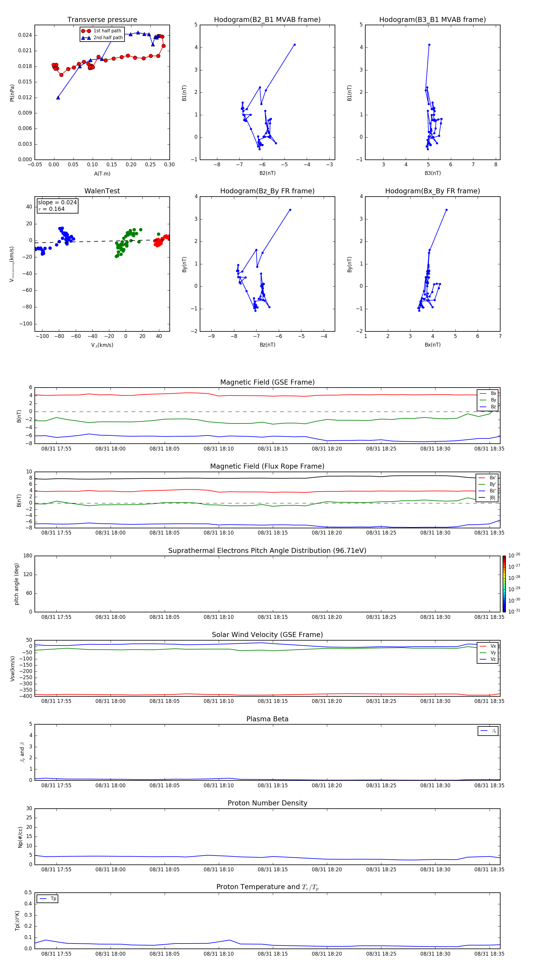Click the "Proton Number Density" title
Screen dimensions: 535x980
[267, 803]
